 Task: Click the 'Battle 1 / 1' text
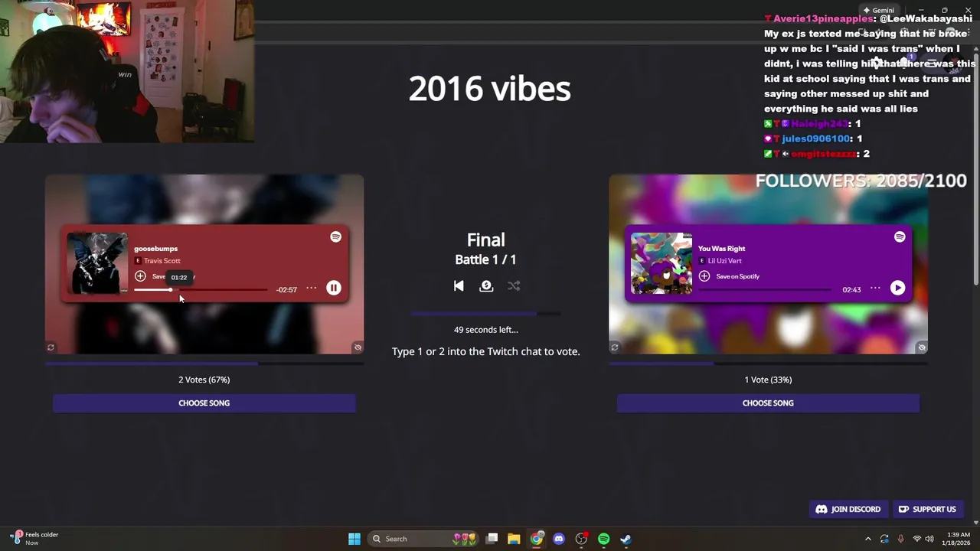coord(485,260)
